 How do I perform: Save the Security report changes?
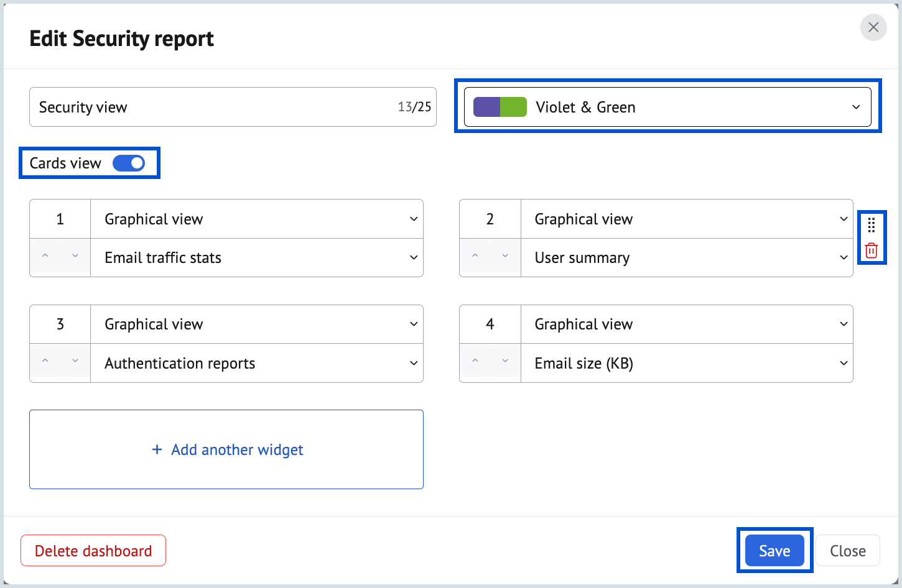click(x=774, y=550)
